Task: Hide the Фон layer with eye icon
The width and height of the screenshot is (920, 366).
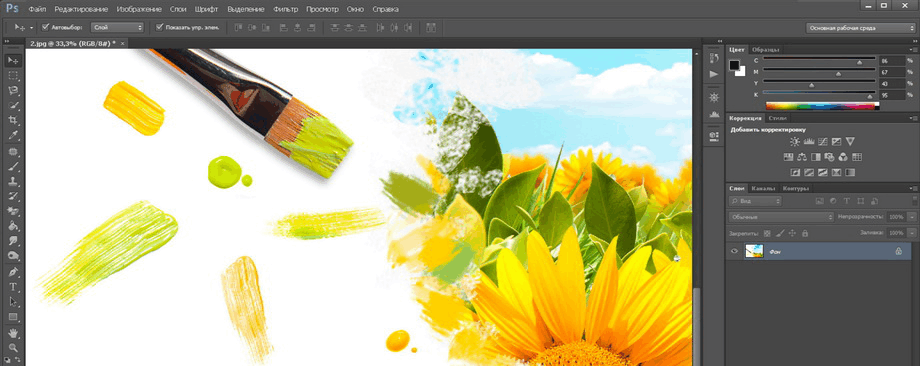Action: [x=734, y=251]
